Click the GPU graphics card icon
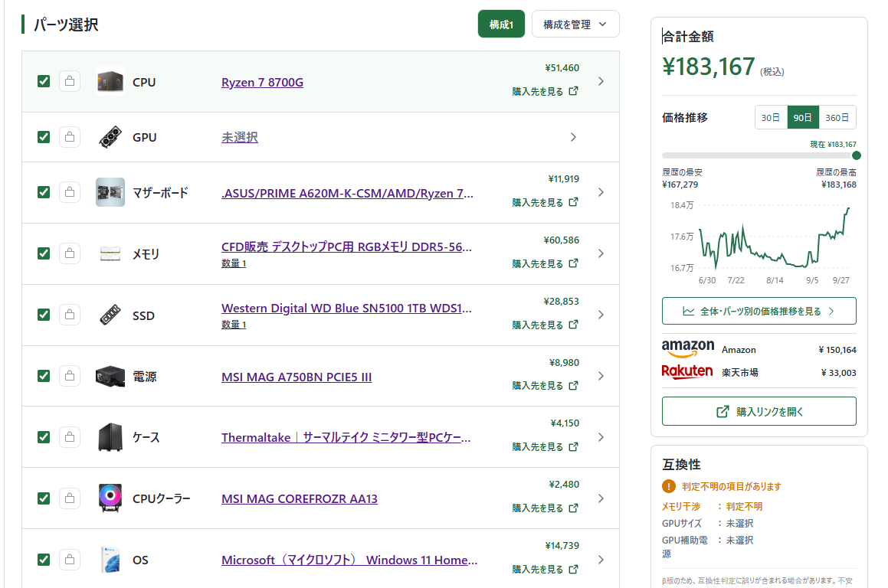This screenshot has height=588, width=888. (x=110, y=137)
